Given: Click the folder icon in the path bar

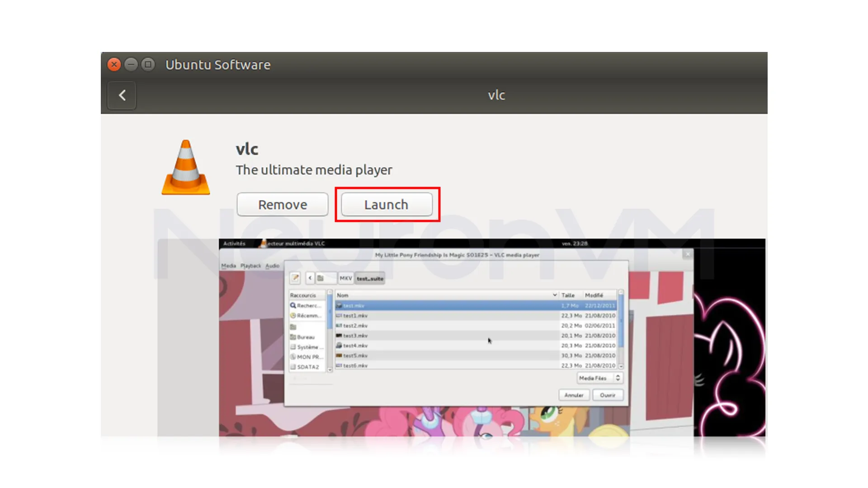Looking at the screenshot, I should click(321, 278).
